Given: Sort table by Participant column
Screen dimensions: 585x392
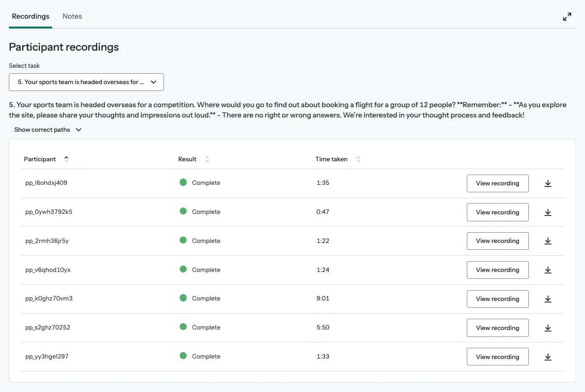Looking at the screenshot, I should (66, 159).
